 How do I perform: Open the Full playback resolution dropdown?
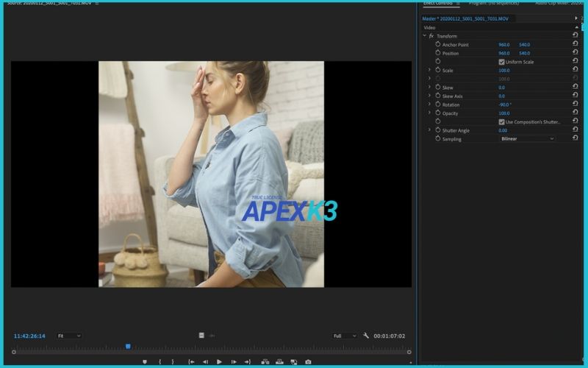[344, 336]
